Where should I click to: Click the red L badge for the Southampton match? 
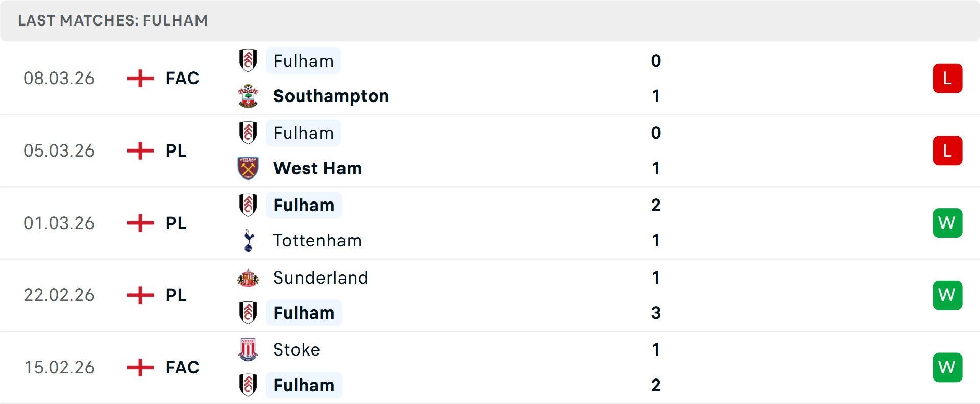point(947,78)
